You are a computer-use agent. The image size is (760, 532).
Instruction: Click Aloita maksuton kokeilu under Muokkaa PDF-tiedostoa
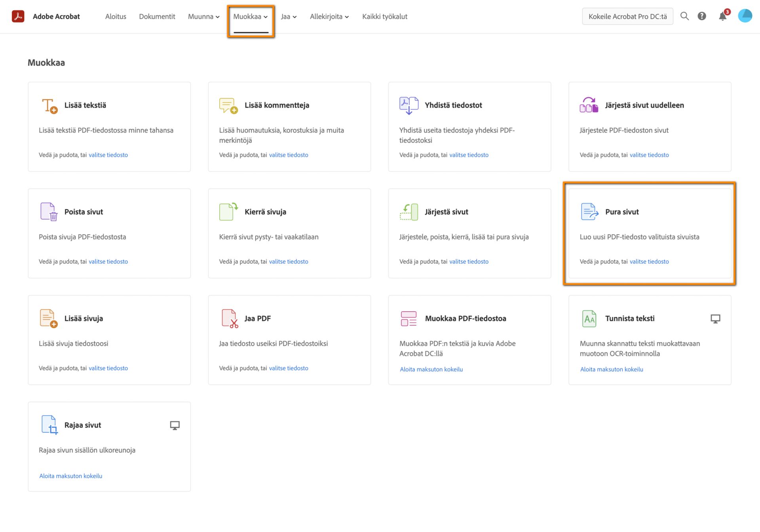pyautogui.click(x=431, y=369)
